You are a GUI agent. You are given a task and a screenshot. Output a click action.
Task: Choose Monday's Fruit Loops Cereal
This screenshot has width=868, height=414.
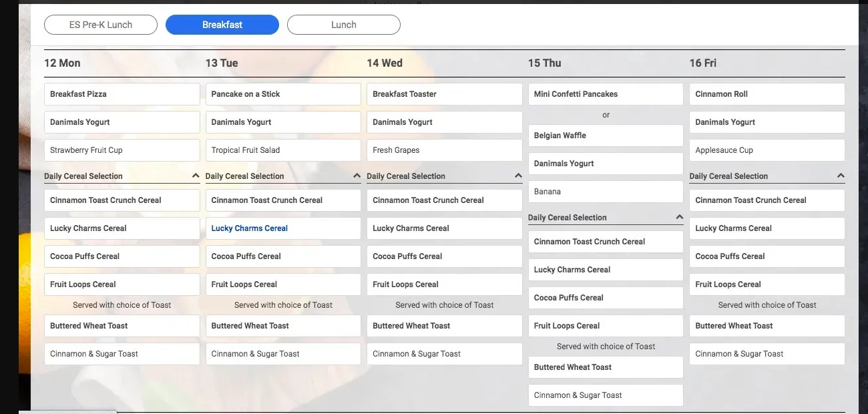[x=122, y=284]
